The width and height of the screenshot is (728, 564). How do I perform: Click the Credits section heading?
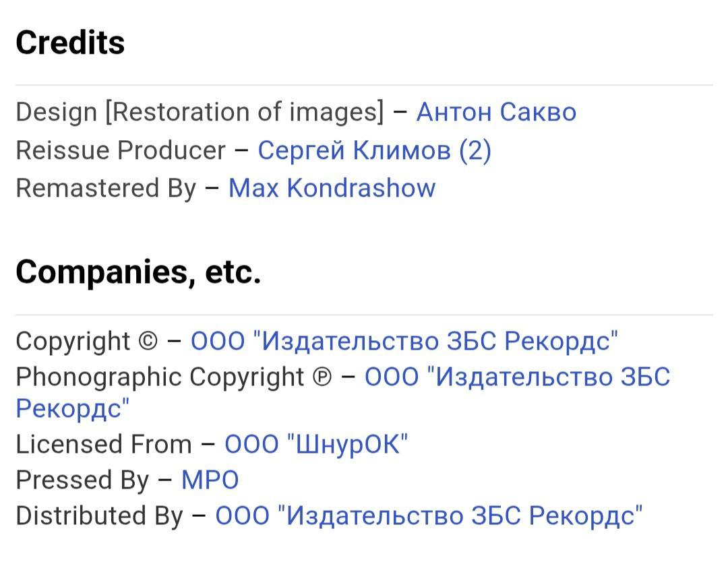[70, 42]
